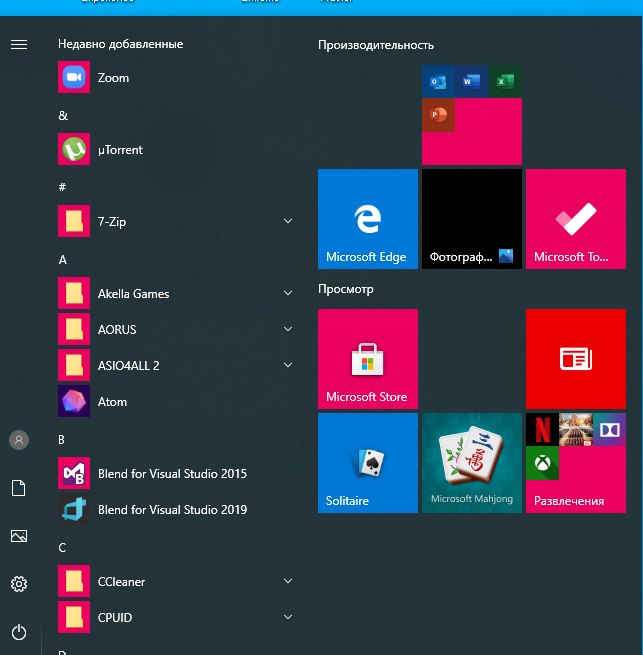This screenshot has height=655, width=643.
Task: Click the CPUID folder icon
Action: pyautogui.click(x=74, y=617)
